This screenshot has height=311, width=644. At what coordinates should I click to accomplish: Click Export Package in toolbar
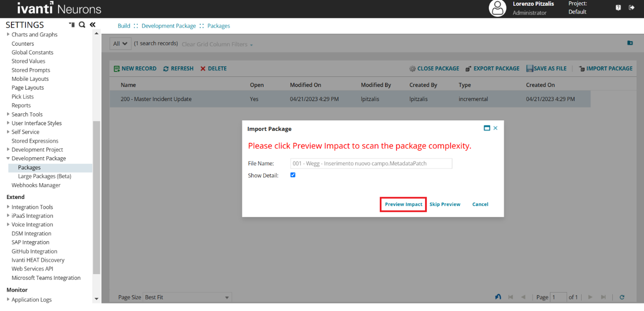click(x=492, y=69)
